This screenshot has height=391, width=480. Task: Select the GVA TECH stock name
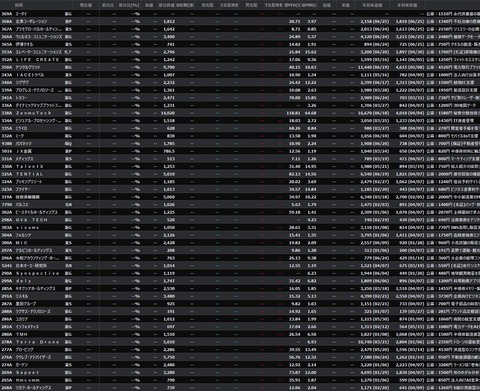[32, 220]
